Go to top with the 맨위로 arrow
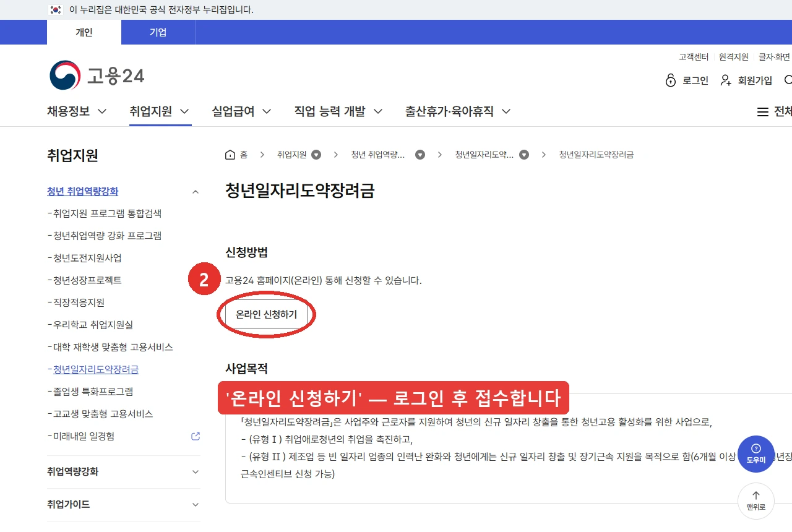The image size is (792, 532). coord(755,500)
